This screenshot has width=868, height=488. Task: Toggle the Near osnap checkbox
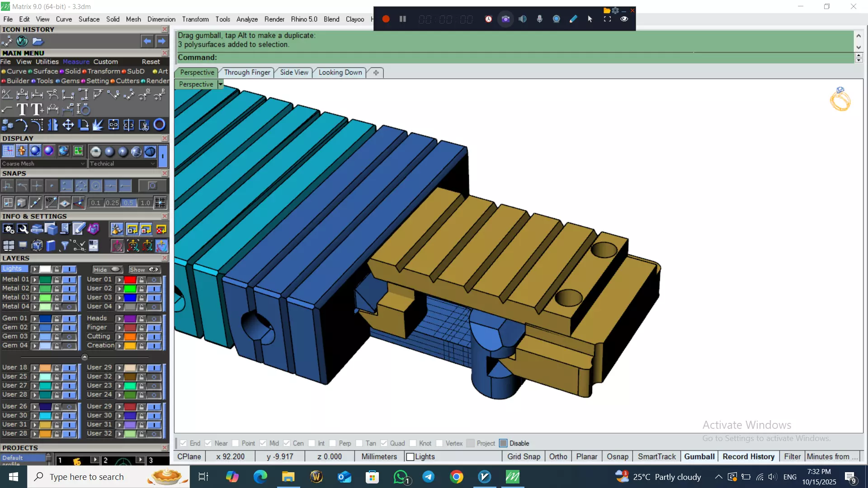point(208,443)
